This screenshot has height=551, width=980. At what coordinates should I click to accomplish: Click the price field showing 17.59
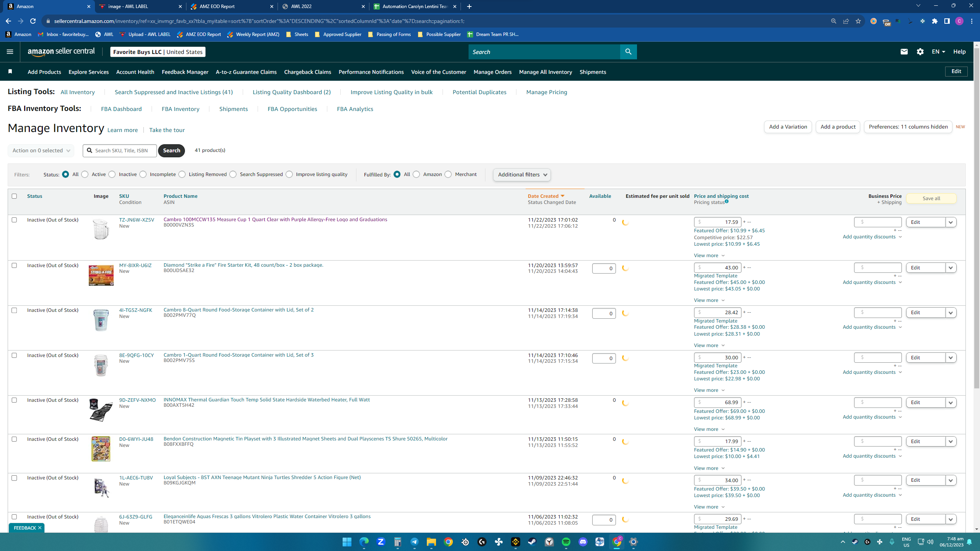click(717, 222)
